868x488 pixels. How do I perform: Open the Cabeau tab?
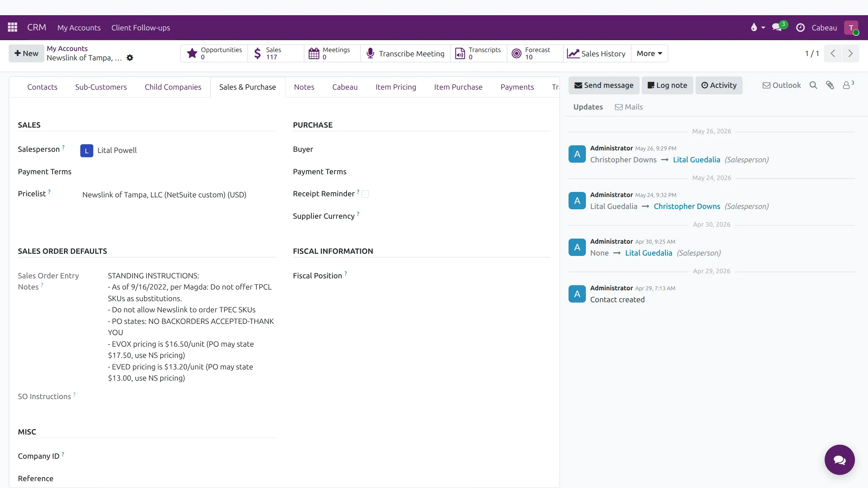pyautogui.click(x=345, y=87)
